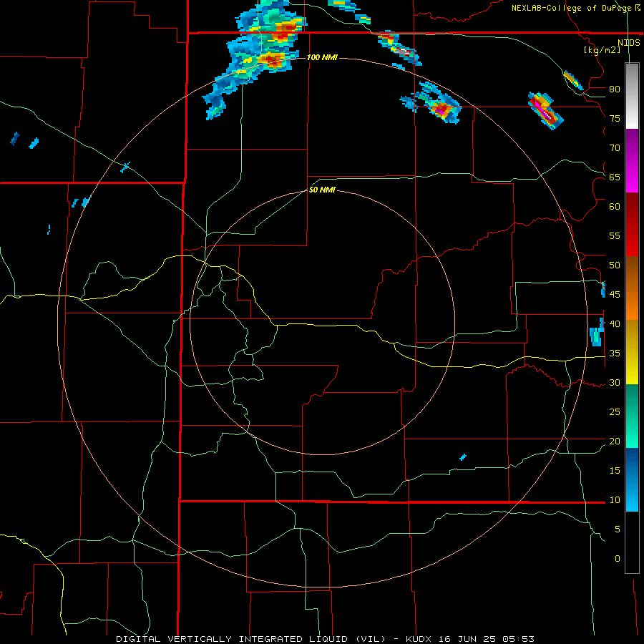Click the magenta-purple segment of the color bar
The height and width of the screenshot is (644, 644).
pos(632,160)
